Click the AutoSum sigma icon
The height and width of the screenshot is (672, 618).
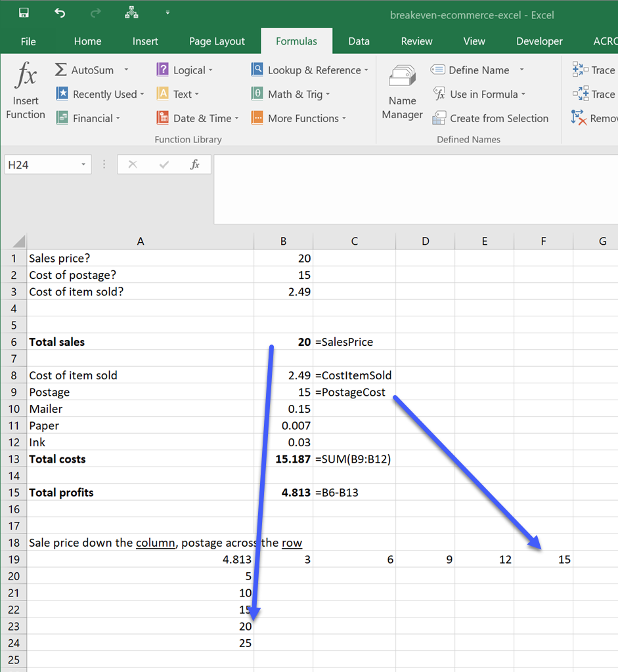(x=61, y=70)
